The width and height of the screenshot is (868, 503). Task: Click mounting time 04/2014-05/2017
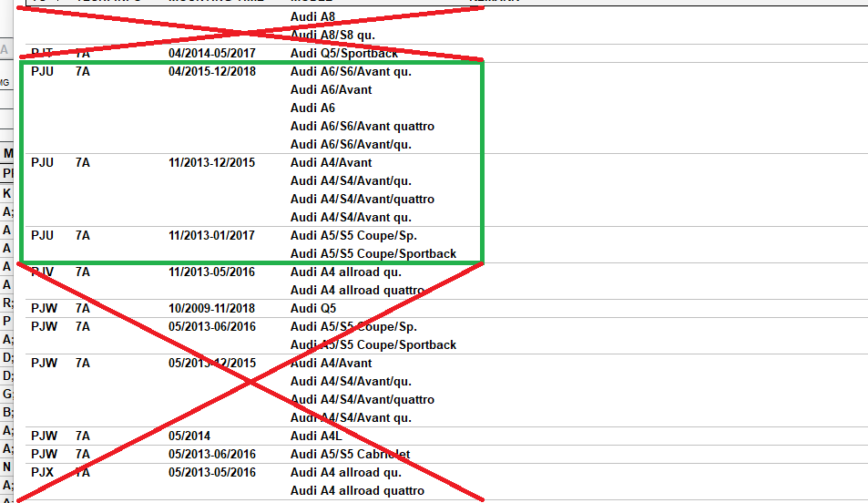pyautogui.click(x=211, y=53)
